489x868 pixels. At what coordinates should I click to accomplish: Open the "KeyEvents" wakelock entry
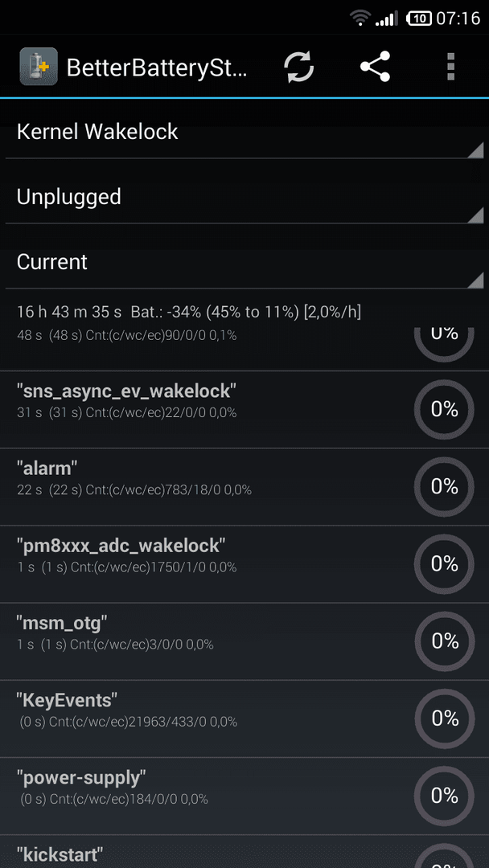pos(244,719)
